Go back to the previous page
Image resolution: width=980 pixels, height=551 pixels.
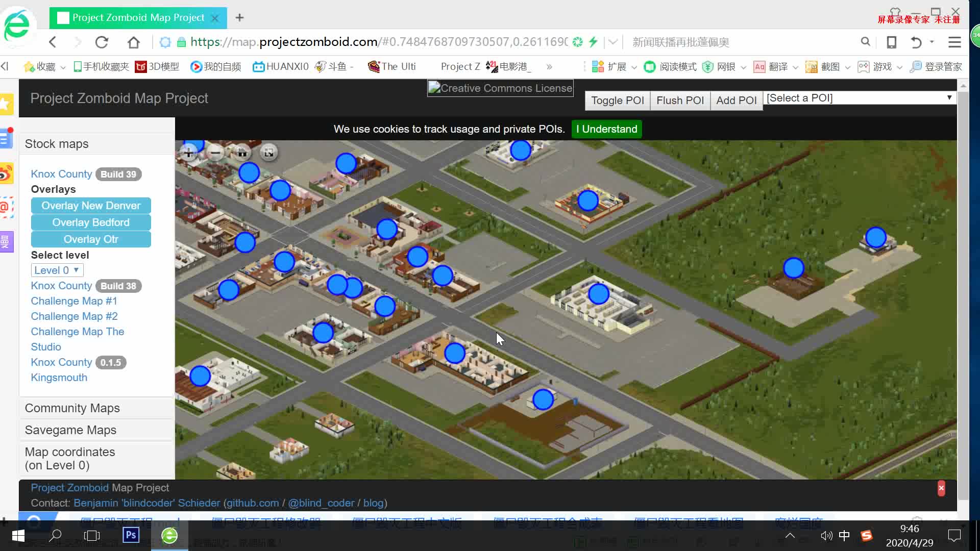point(53,42)
